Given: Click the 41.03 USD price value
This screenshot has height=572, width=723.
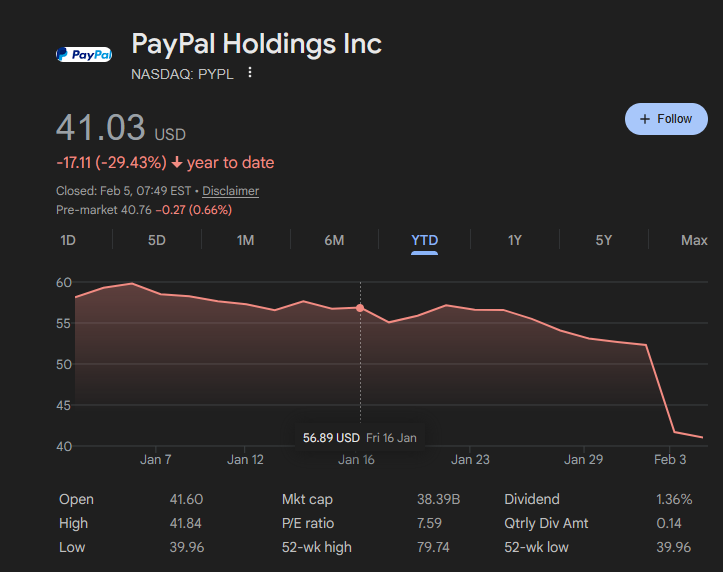Looking at the screenshot, I should point(121,128).
